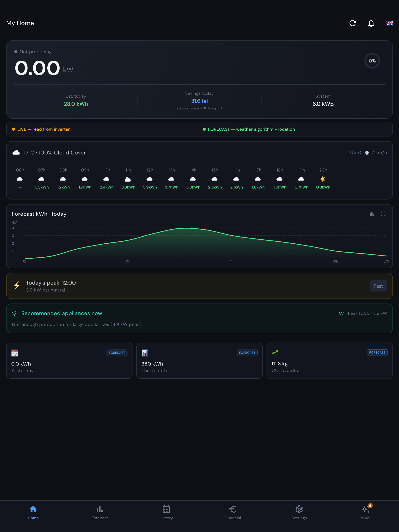Click the wind icon beside 7 km/h

[x=366, y=153]
